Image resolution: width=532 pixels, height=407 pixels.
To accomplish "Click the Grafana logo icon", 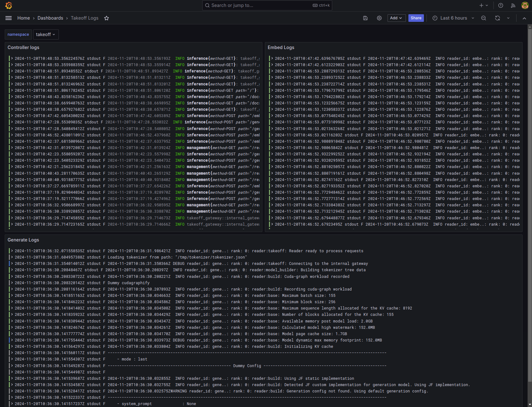I will [x=9, y=5].
